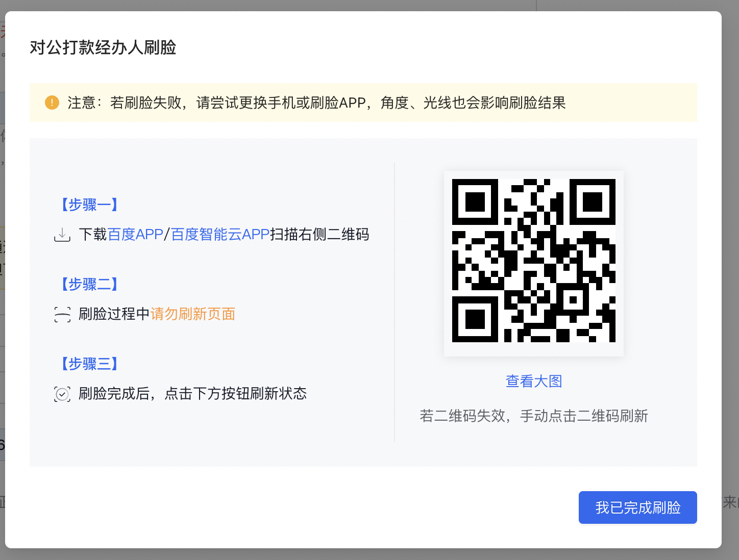Click the 刷脸完成后，点击下方按钮刷新状态 text
This screenshot has height=560, width=739.
(x=193, y=393)
